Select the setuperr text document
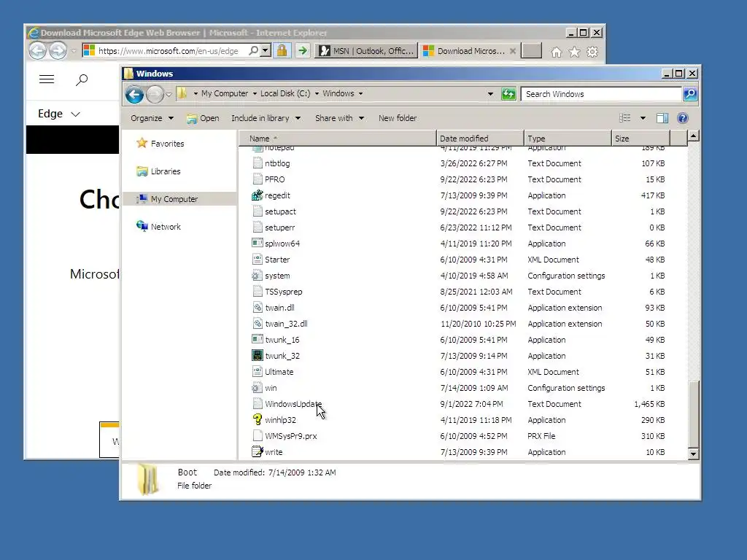The height and width of the screenshot is (560, 747). tap(279, 227)
